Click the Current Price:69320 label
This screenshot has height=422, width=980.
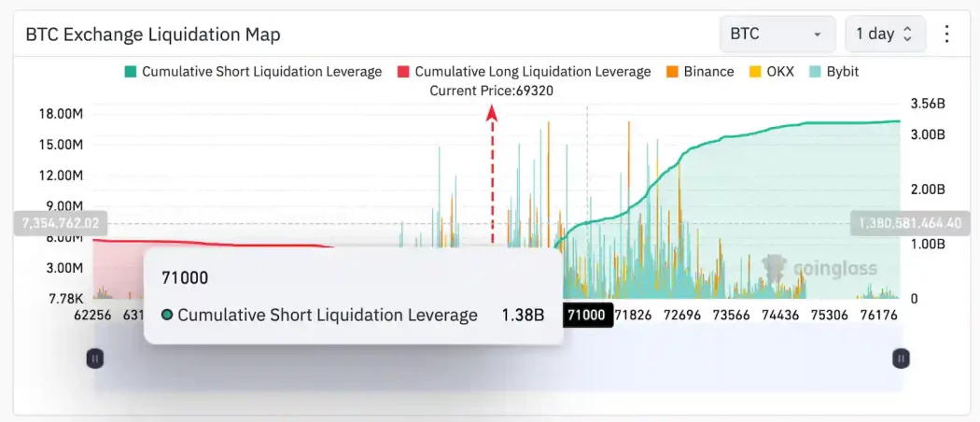pos(491,91)
